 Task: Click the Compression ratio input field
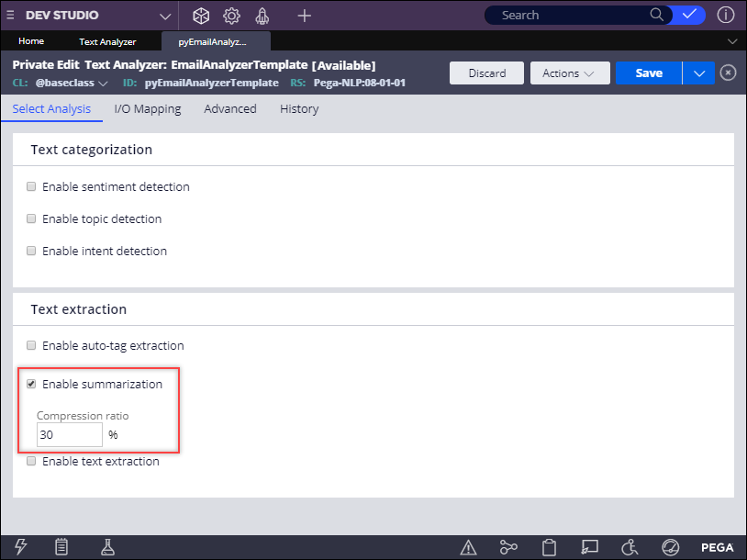tap(70, 435)
